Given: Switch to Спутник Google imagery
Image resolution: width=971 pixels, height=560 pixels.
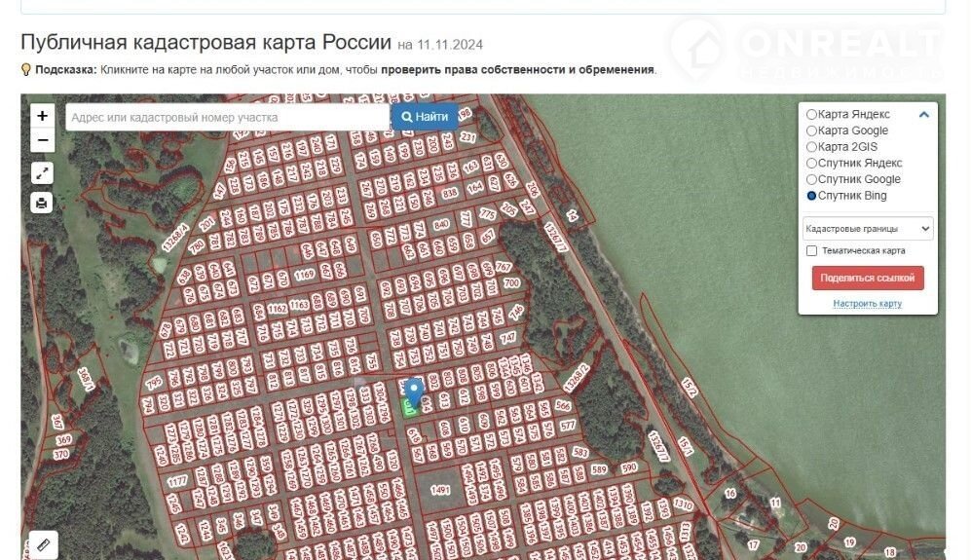Looking at the screenshot, I should tap(811, 179).
